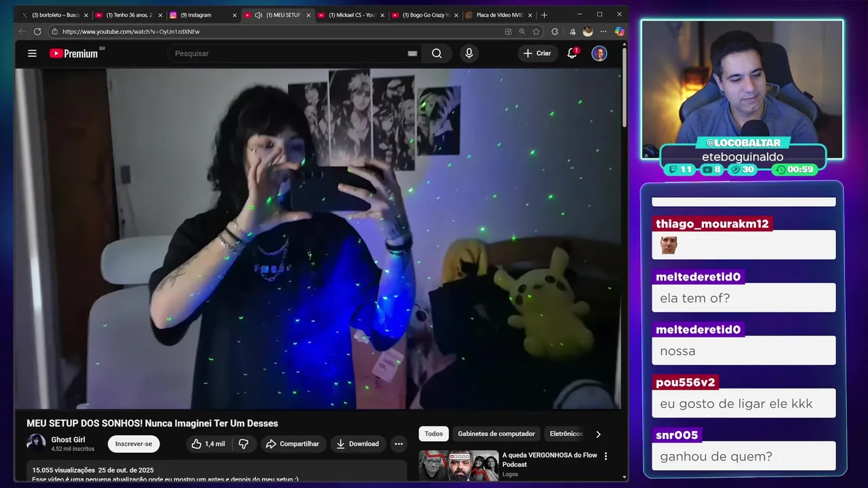
Task: Open browser settings and more ellipsis
Action: [x=602, y=31]
